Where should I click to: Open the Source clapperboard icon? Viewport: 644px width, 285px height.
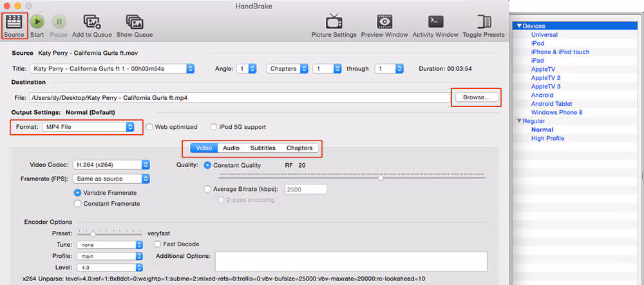pyautogui.click(x=14, y=22)
